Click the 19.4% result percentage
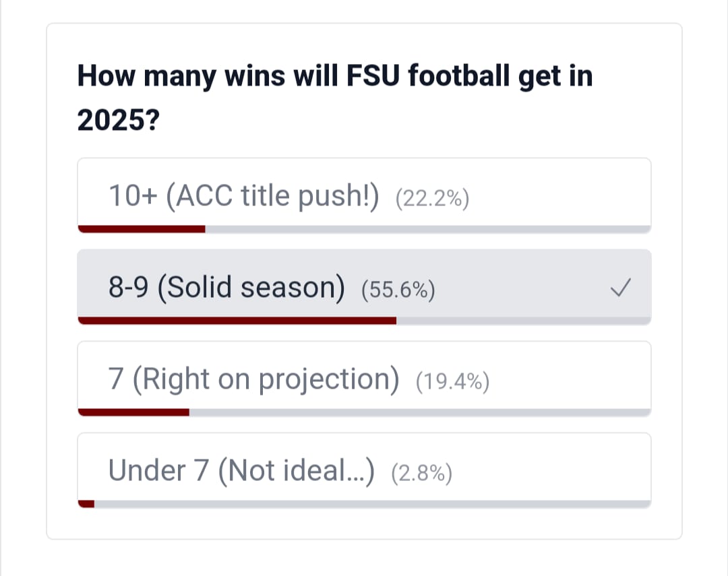 pyautogui.click(x=452, y=382)
